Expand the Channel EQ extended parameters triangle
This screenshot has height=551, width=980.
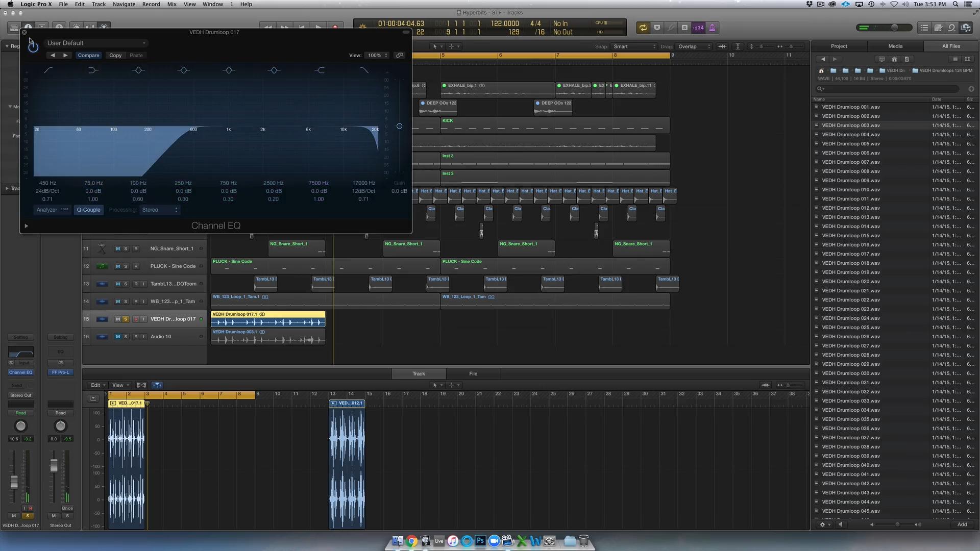[x=26, y=226]
